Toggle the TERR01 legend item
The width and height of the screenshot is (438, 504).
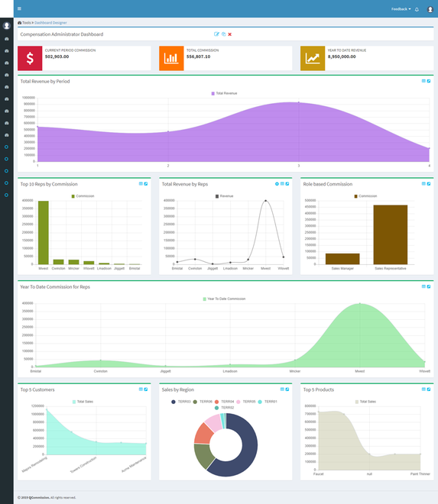(x=268, y=402)
